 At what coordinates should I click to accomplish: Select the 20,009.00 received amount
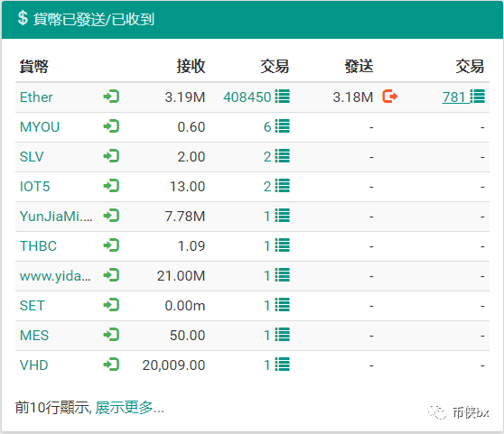(x=173, y=365)
